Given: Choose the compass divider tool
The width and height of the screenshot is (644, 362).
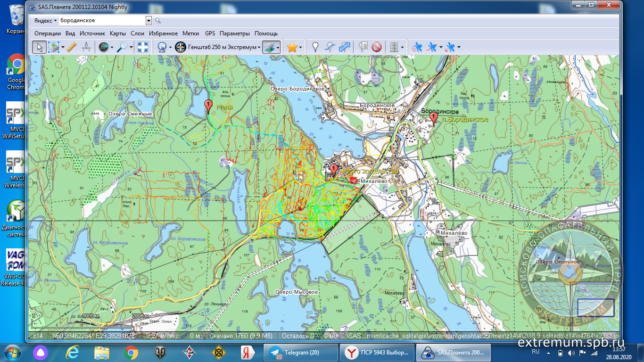Looking at the screenshot, I should click(86, 47).
